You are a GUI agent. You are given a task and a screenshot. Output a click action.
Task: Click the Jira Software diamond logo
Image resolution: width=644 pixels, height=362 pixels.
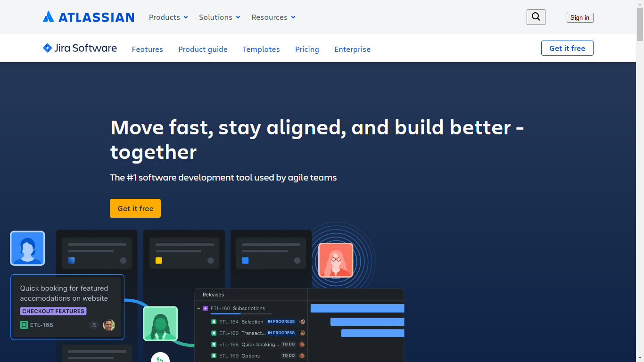pyautogui.click(x=80, y=48)
